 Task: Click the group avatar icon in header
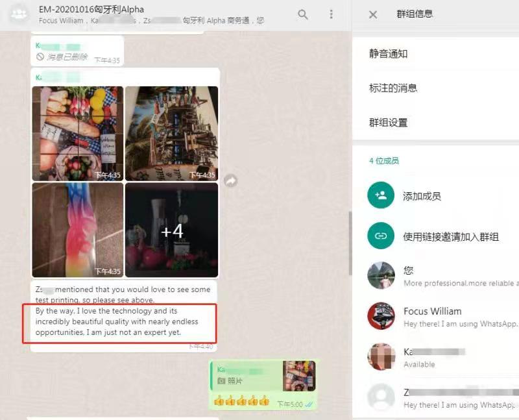click(x=19, y=14)
